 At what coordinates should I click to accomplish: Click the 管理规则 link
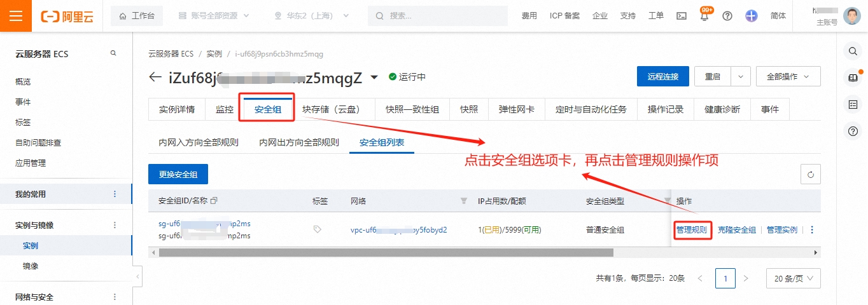click(x=692, y=230)
